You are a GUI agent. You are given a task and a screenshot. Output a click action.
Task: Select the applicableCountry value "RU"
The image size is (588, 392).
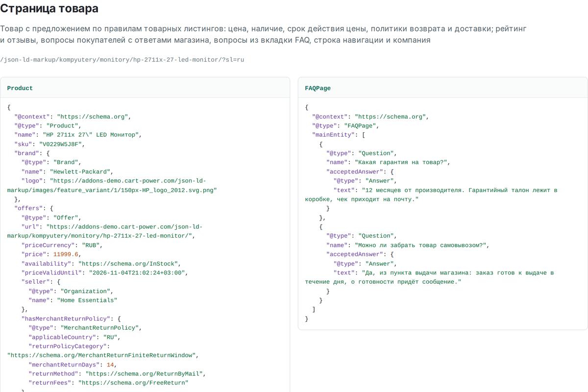coord(110,337)
